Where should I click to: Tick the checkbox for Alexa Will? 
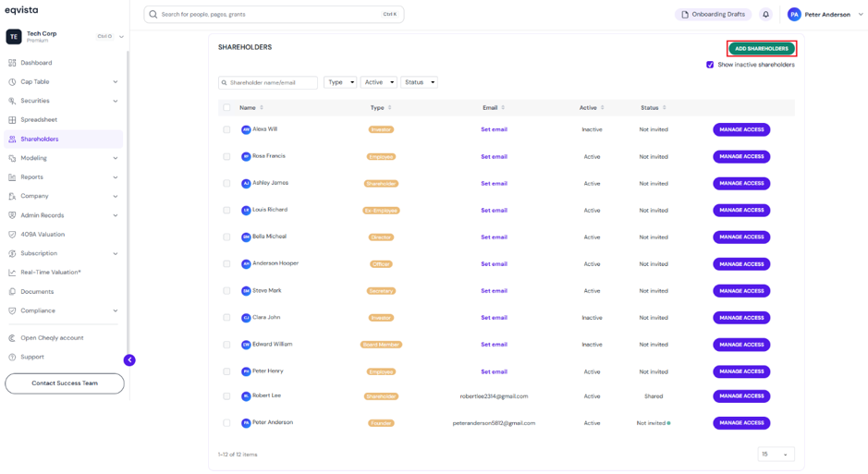(x=226, y=129)
